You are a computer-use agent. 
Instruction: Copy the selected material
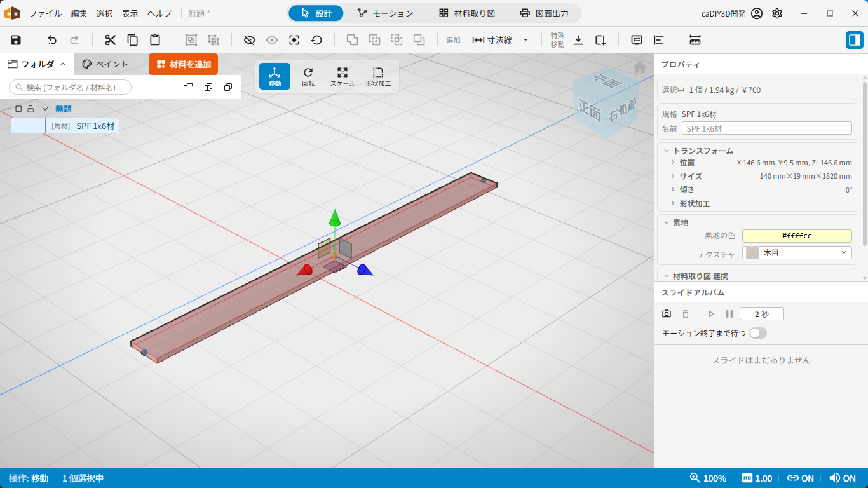[x=133, y=40]
